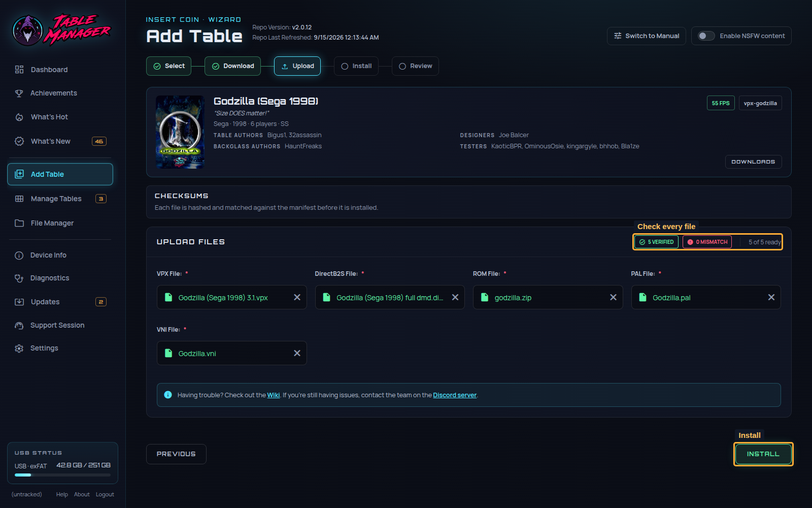Open the Downloads button for Godzilla
812x508 pixels.
[753, 162]
